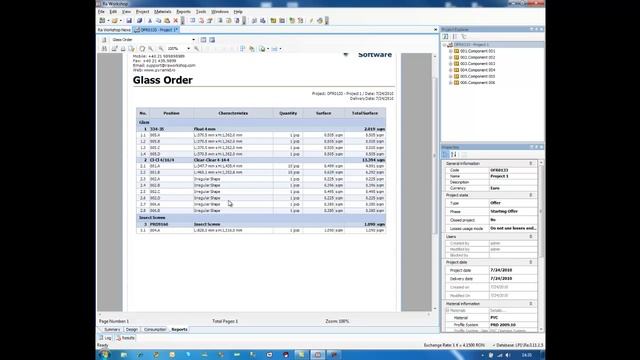Click the Exchange Rate status bar entry
The width and height of the screenshot is (640, 360).
[x=454, y=345]
